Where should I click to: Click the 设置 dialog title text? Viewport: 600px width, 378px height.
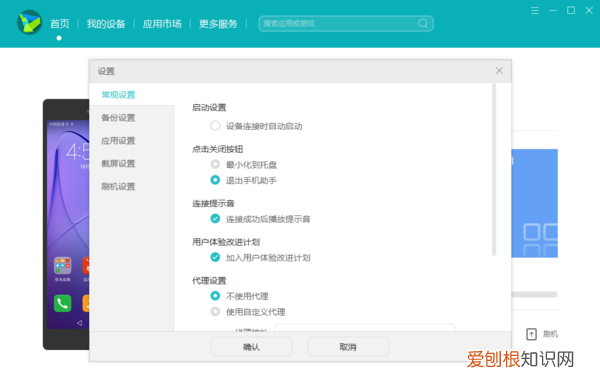[x=106, y=71]
